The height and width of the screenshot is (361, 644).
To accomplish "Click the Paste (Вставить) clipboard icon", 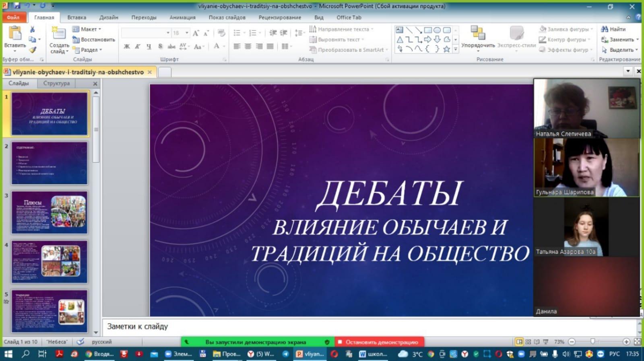I will [15, 34].
